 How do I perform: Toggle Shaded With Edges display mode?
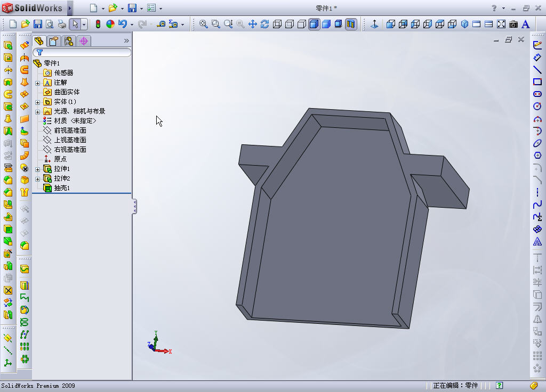314,24
